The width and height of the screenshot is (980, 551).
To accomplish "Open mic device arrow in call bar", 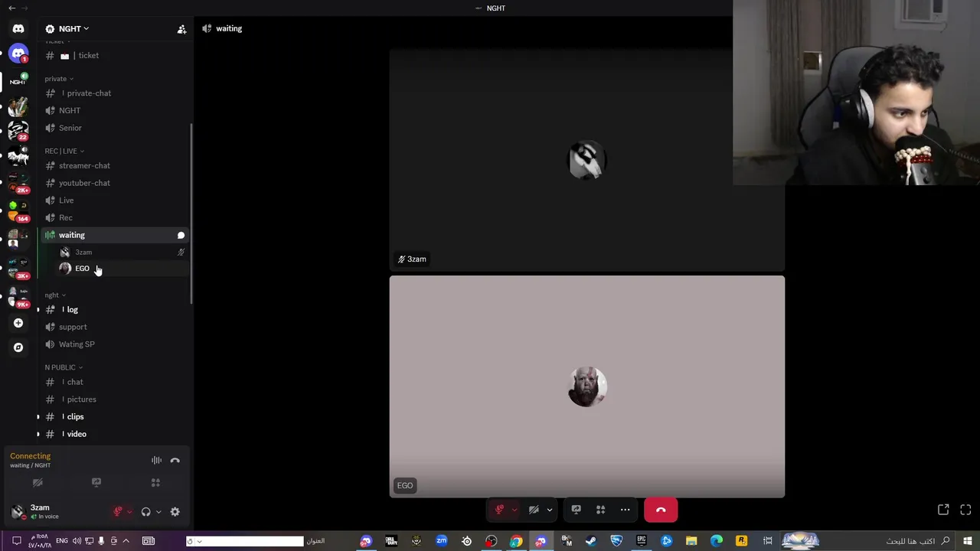I will click(514, 510).
